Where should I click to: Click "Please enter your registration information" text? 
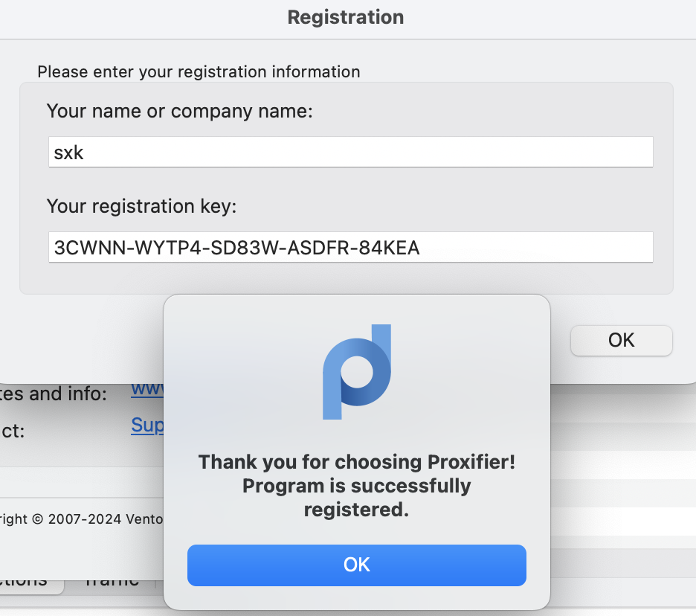click(199, 72)
